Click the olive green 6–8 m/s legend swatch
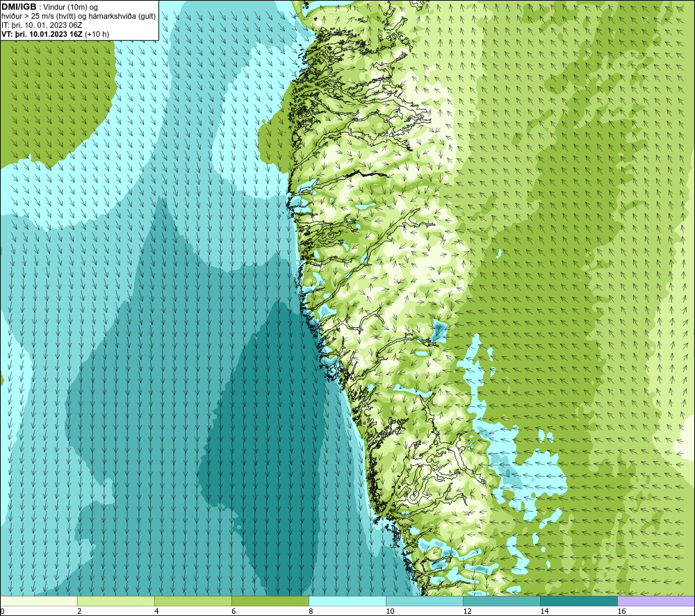The width and height of the screenshot is (695, 616). [x=270, y=601]
